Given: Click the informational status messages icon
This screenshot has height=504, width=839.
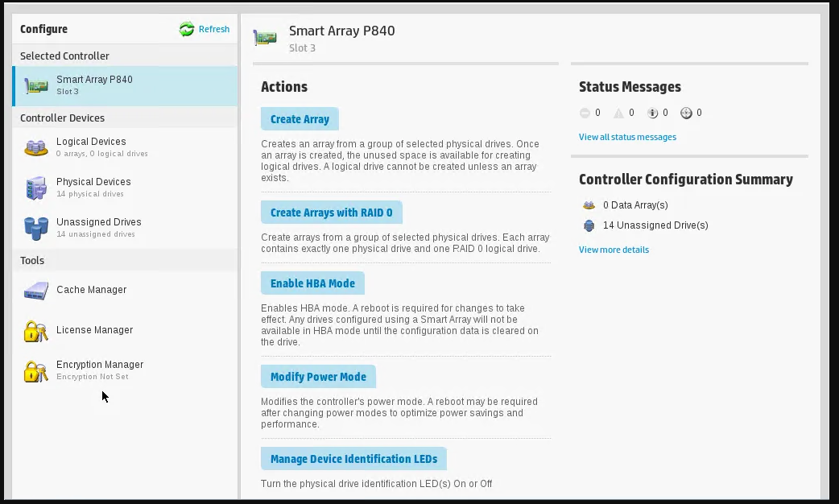Looking at the screenshot, I should click(x=652, y=113).
